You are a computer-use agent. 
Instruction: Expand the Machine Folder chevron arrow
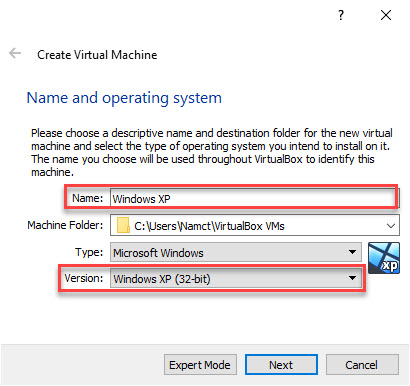[x=391, y=226]
